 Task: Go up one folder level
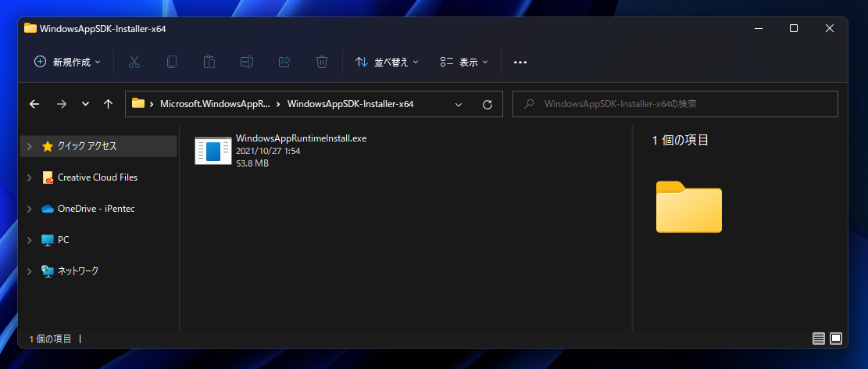click(x=109, y=104)
